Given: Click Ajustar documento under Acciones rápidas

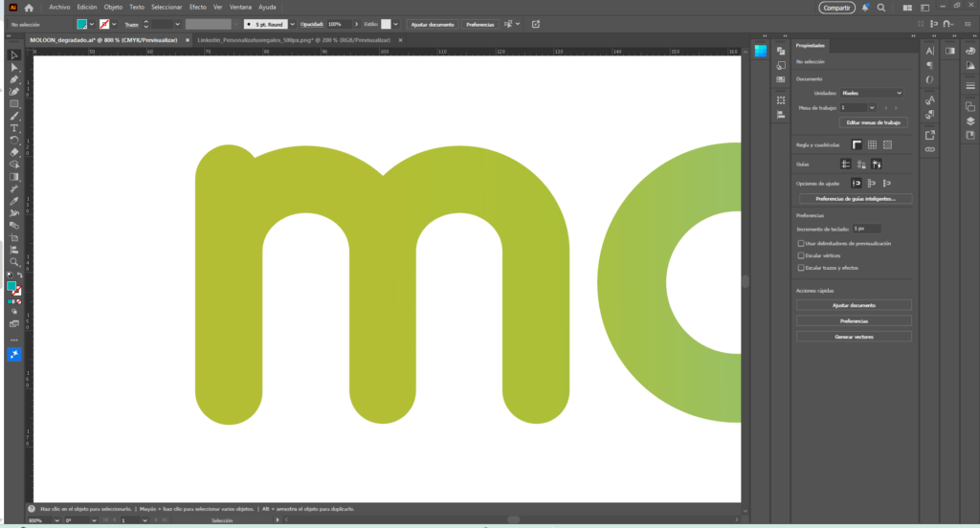Looking at the screenshot, I should [854, 305].
